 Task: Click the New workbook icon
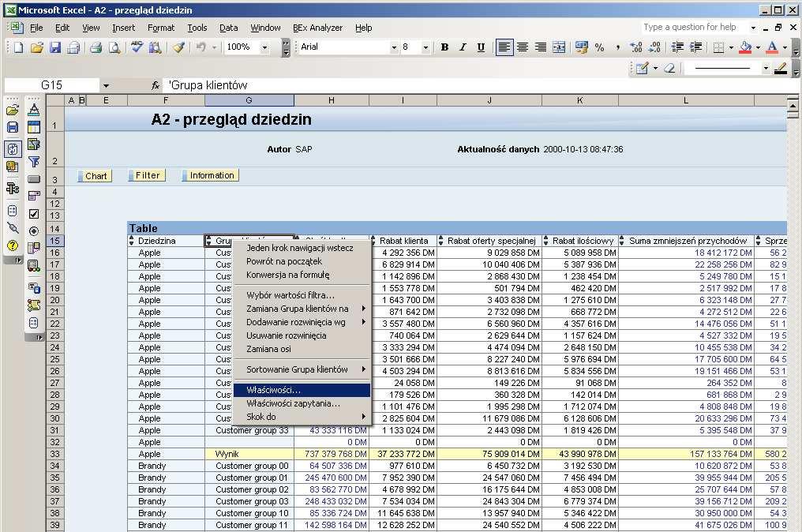pos(18,47)
